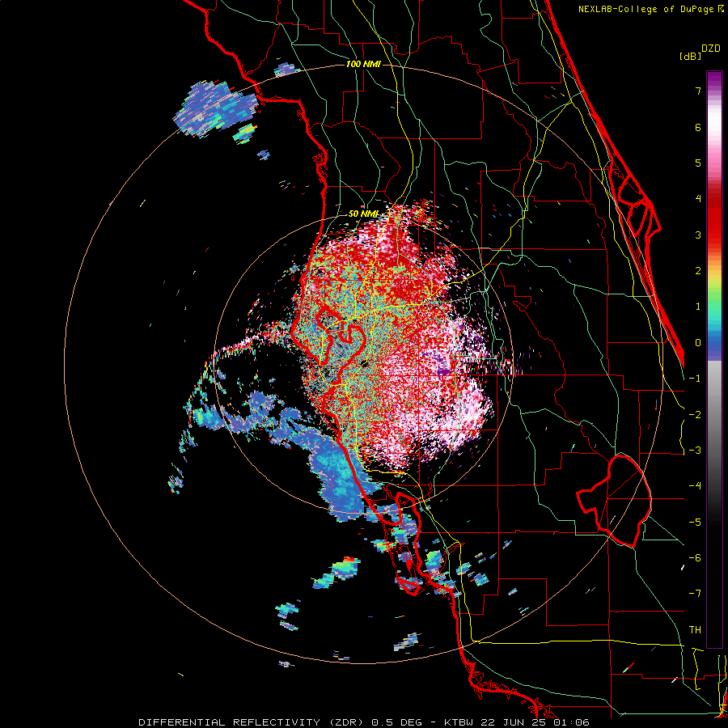
Task: Click the 100 NMI range ring label
Action: 363,64
